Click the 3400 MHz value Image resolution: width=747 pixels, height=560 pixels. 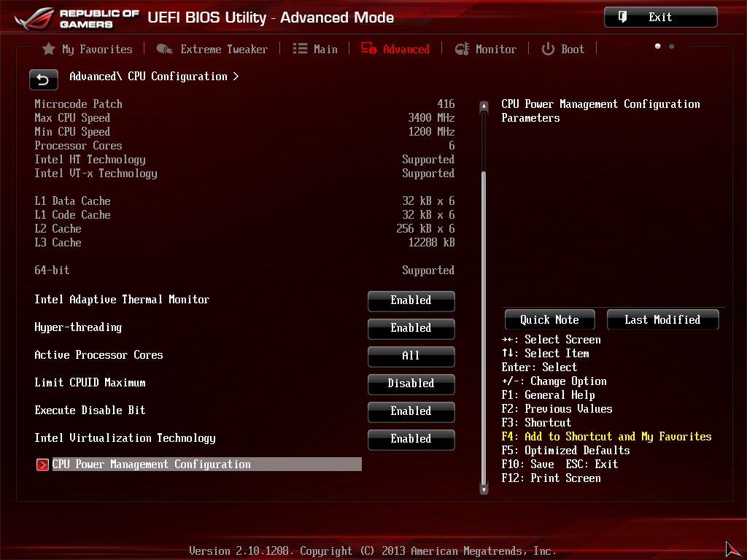[x=431, y=117]
